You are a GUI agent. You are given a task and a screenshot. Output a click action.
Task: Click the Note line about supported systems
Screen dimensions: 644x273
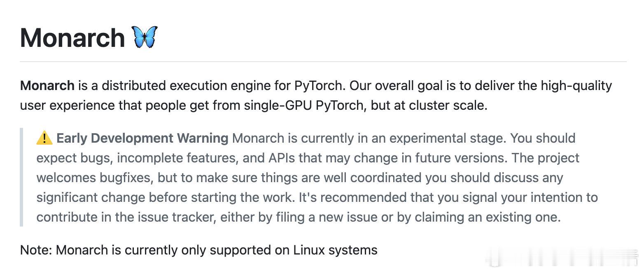click(198, 250)
